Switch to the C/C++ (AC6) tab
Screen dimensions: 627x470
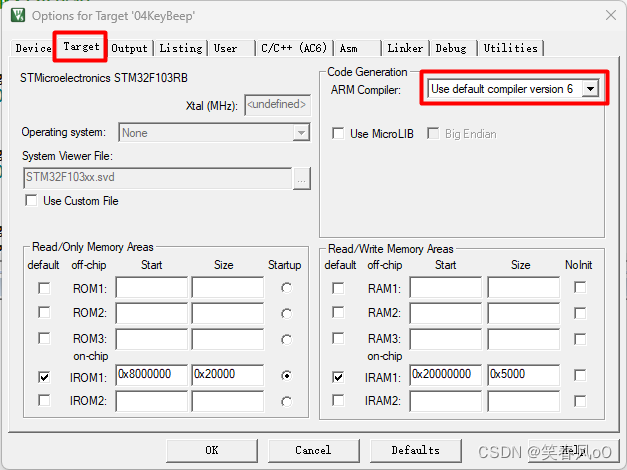294,48
